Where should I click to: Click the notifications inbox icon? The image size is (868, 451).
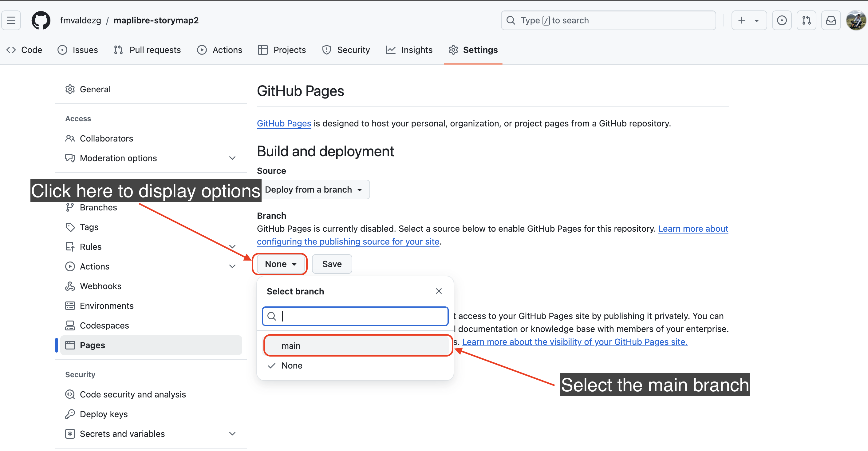[x=831, y=20]
